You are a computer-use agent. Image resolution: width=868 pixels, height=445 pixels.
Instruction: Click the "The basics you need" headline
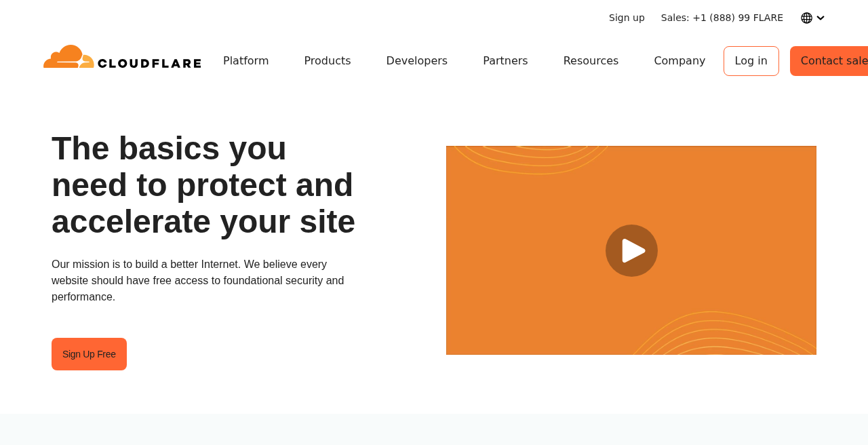[x=203, y=185]
